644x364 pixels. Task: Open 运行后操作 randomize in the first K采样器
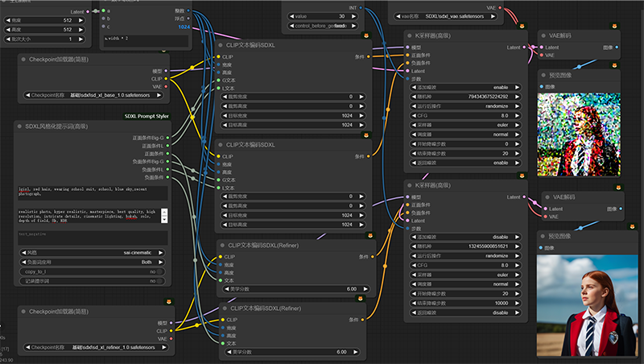pos(466,106)
